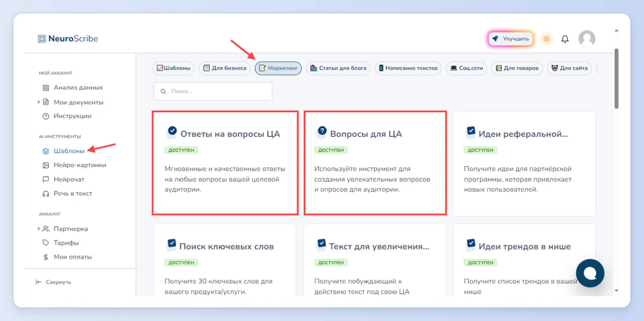Collapse the sidebar with Свернуть
The width and height of the screenshot is (644, 321).
[x=53, y=282]
